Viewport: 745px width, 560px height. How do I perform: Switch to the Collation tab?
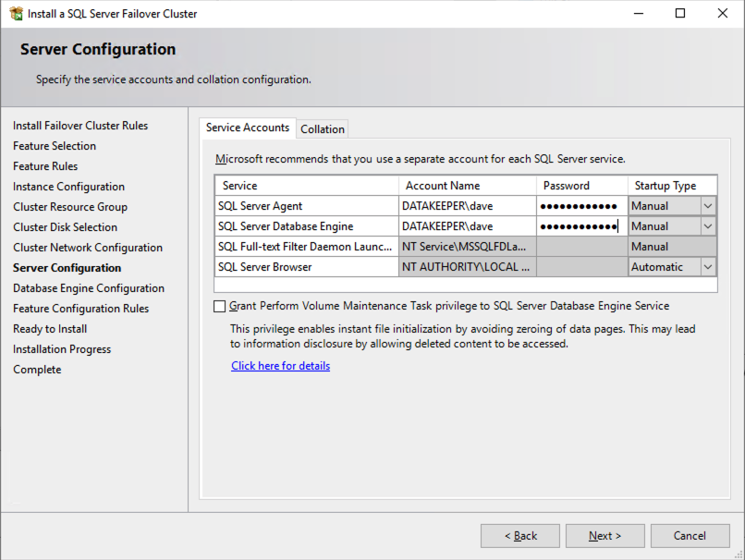click(323, 129)
